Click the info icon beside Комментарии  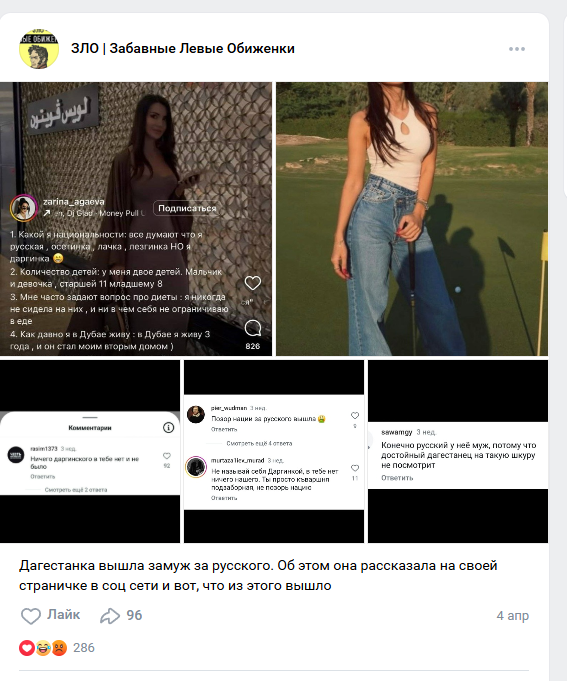pos(168,428)
